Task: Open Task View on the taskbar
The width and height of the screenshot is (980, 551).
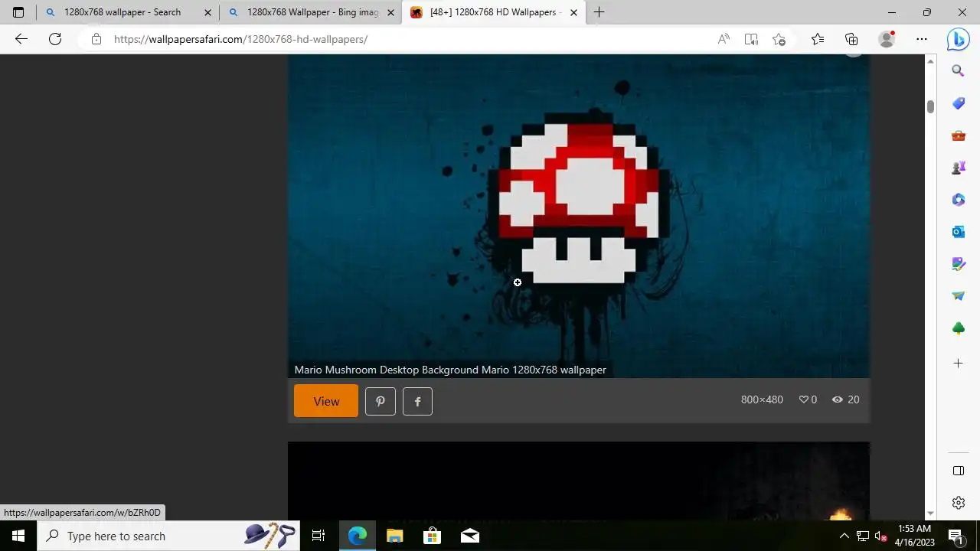Action: point(318,536)
